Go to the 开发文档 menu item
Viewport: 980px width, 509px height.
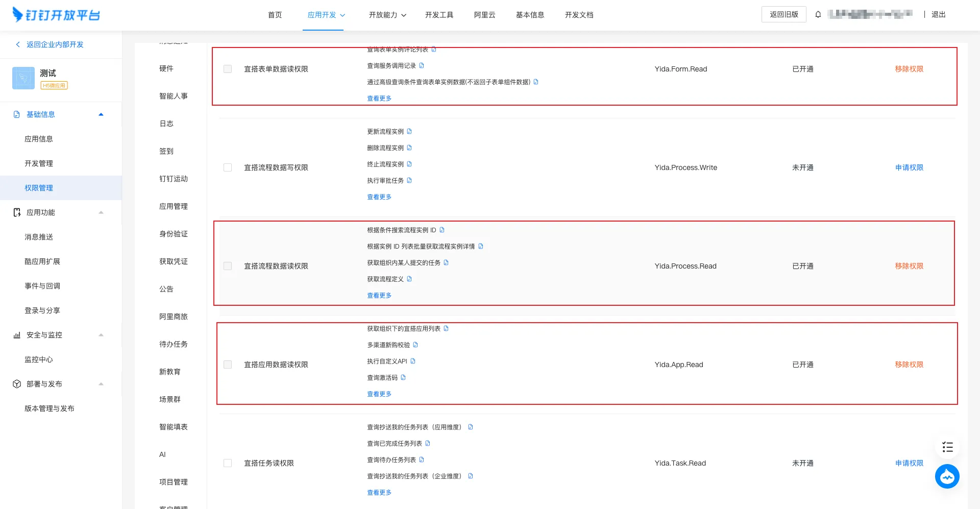pos(579,15)
